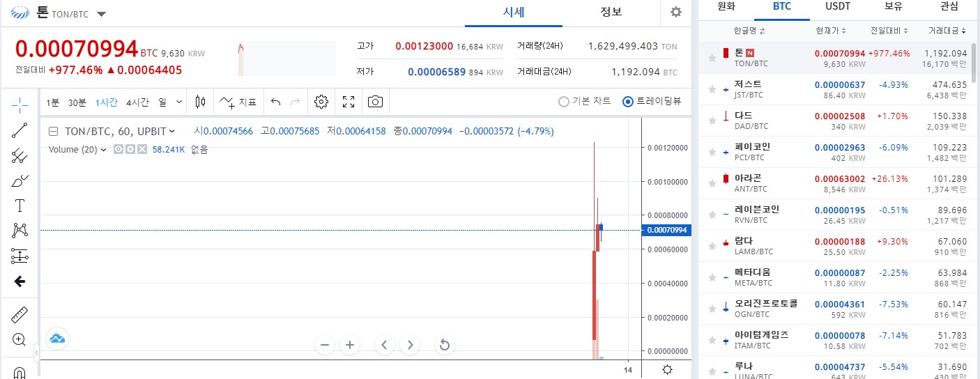
Task: Toggle favorite star for RVN/BTC
Action: click(712, 215)
